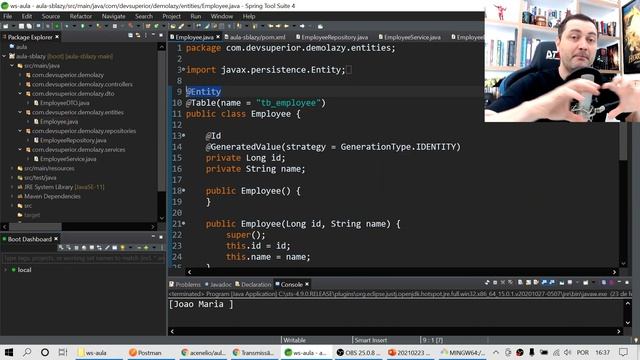Click Remove Launch X icon in Console
The width and height of the screenshot is (640, 360).
click(503, 282)
